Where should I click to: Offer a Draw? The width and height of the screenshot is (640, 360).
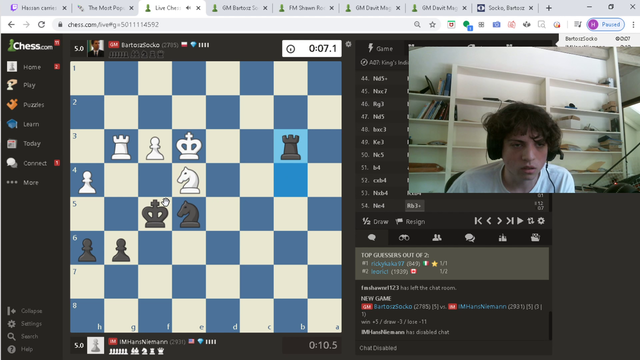[376, 222]
